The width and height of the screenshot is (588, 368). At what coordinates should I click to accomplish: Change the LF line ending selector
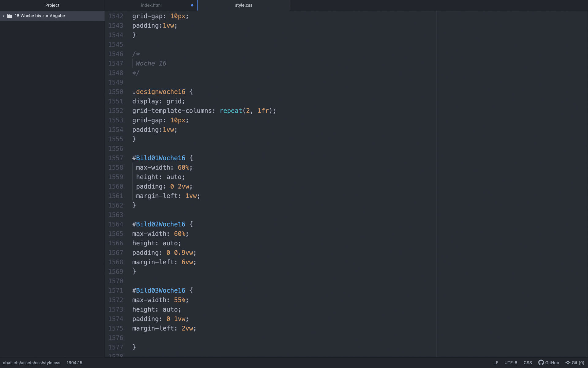[496, 362]
